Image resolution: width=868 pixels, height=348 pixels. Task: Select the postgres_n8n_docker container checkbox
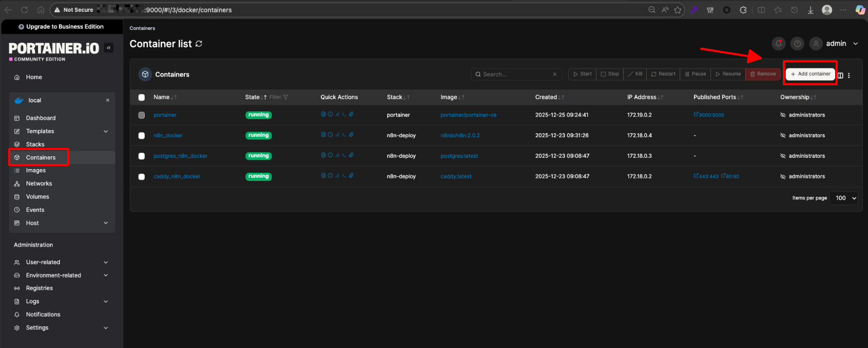pyautogui.click(x=142, y=156)
